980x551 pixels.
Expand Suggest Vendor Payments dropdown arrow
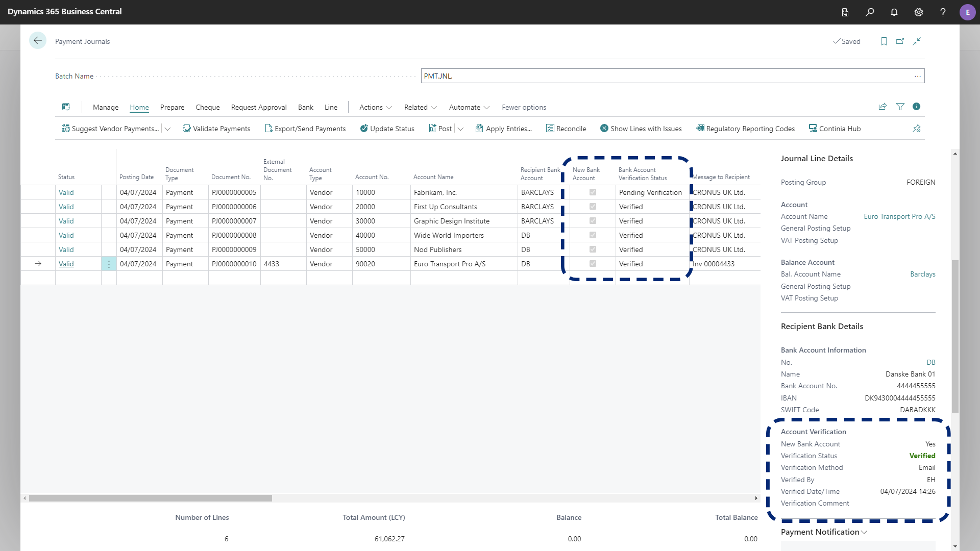[167, 129]
